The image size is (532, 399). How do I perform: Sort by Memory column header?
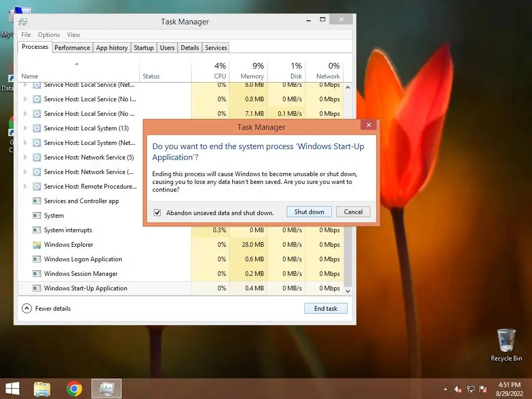[248, 71]
